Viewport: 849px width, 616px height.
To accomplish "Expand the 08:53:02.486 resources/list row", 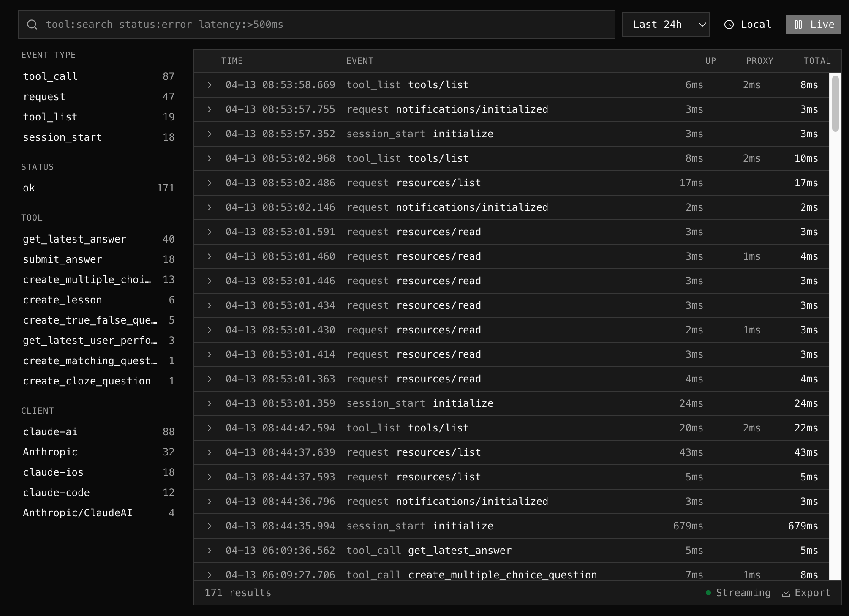I will (210, 183).
